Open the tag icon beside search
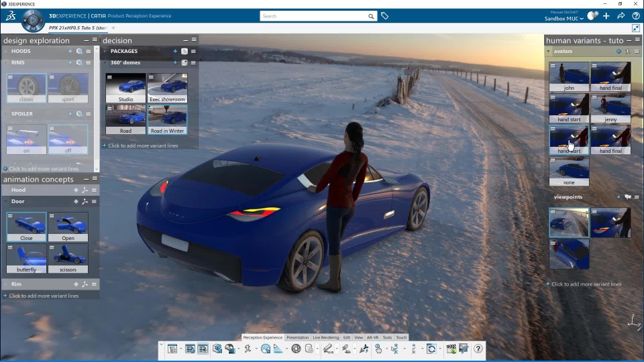Image resolution: width=644 pixels, height=362 pixels. (x=384, y=16)
